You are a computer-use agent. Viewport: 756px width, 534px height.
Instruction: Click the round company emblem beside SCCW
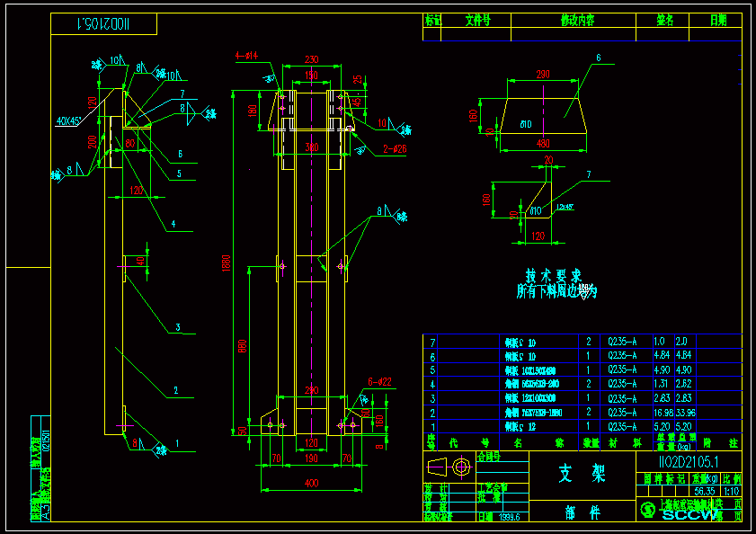[648, 510]
